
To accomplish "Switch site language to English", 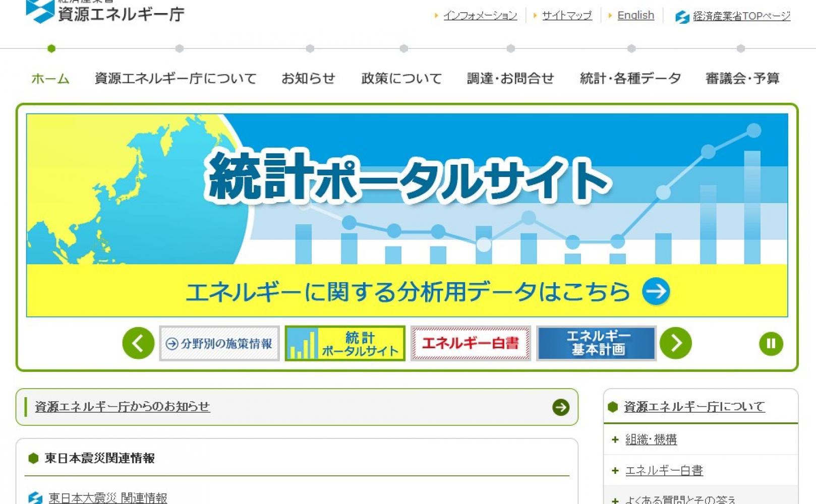I will 635,16.
